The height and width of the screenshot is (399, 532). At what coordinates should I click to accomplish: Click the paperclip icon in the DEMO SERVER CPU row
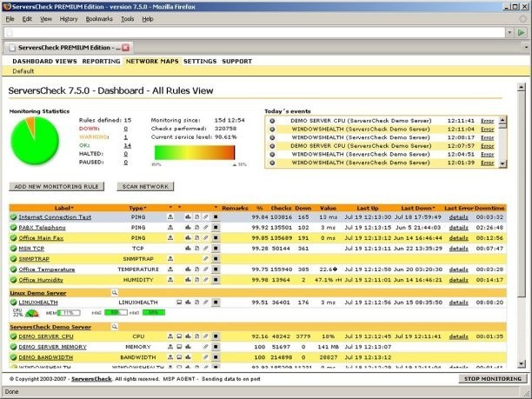[206, 336]
